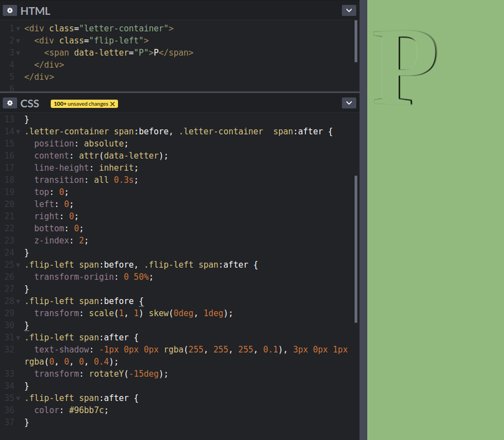Collapse CSS line 35 fold arrow
This screenshot has width=504, height=440.
18,399
